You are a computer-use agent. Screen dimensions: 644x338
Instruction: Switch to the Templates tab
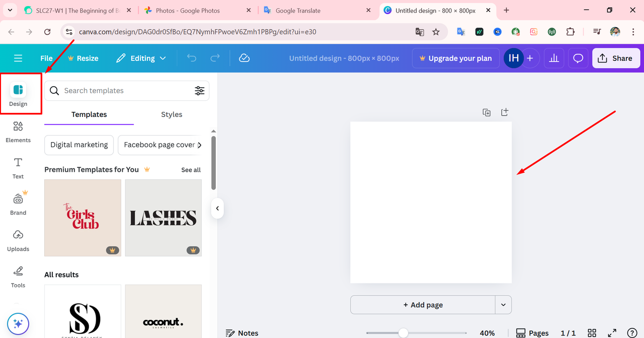pos(89,114)
